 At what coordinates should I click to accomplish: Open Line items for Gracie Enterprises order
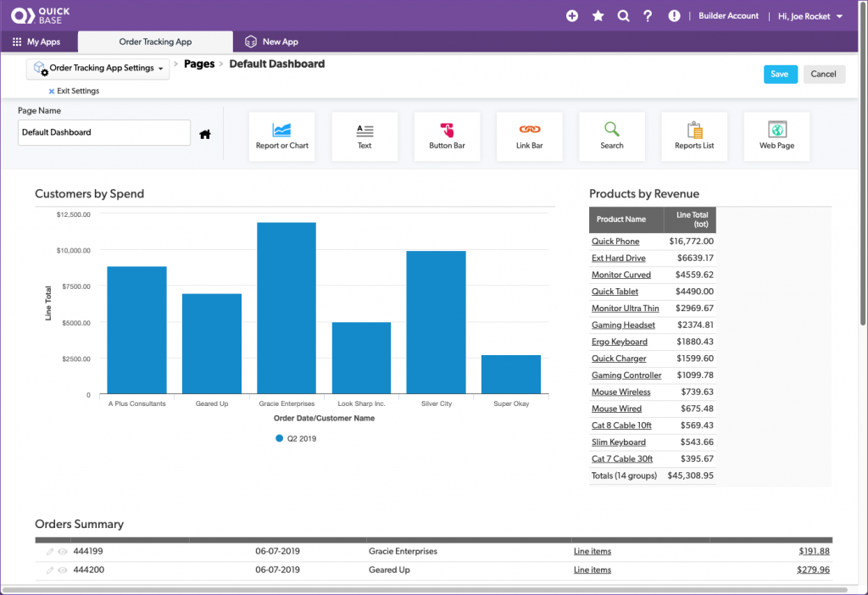point(593,551)
